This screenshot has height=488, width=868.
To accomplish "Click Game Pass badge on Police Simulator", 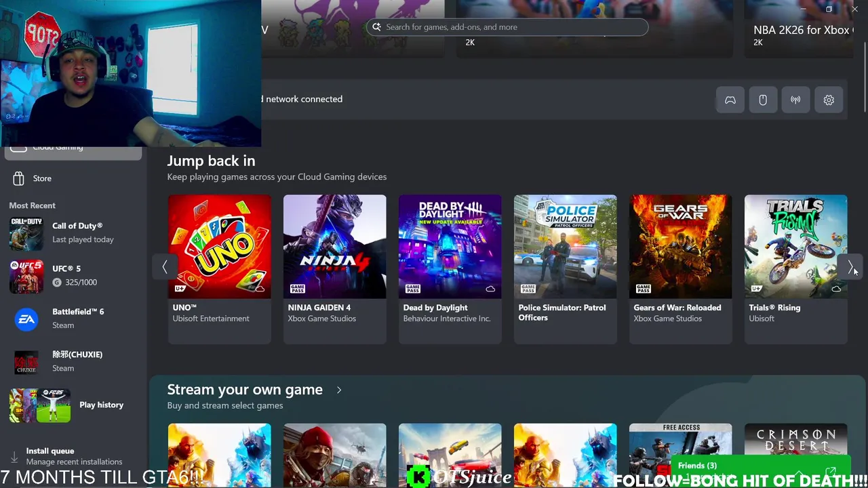I will pyautogui.click(x=528, y=289).
